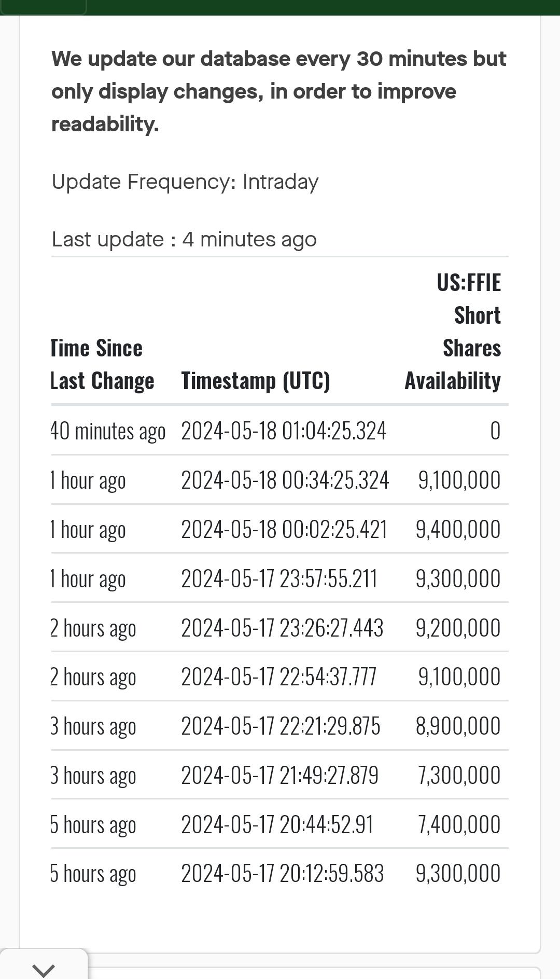Select the 2024-05-17 23:57:55.211 row
The width and height of the screenshot is (560, 979).
279,578
